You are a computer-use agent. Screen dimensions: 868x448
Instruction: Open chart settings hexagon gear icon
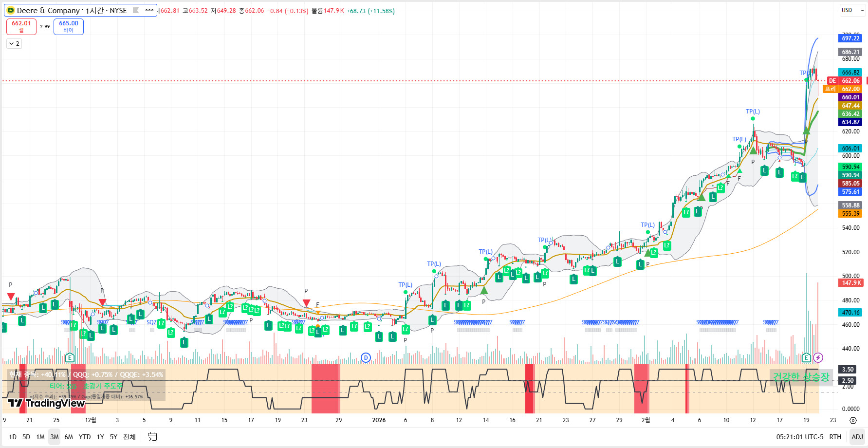[x=853, y=420]
